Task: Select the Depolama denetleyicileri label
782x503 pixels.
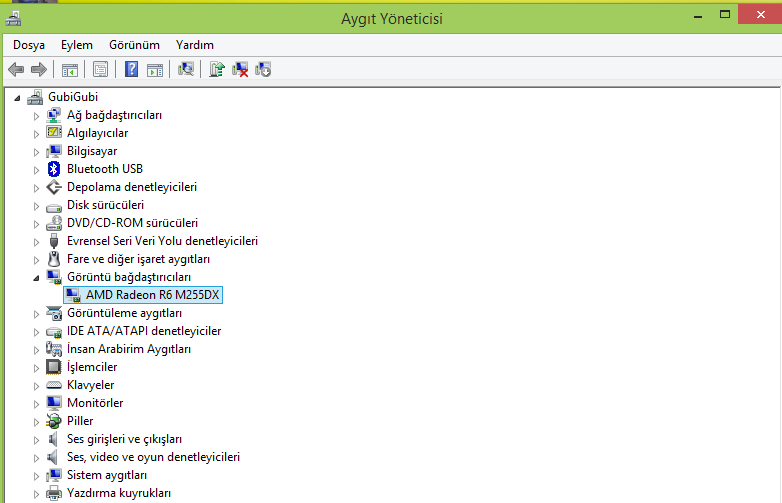Action: (132, 187)
